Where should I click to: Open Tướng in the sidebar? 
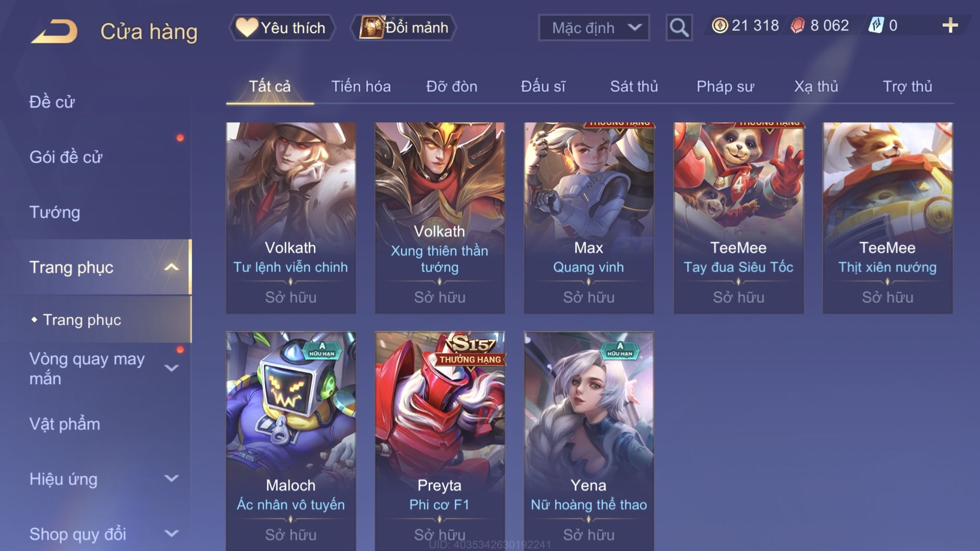click(55, 212)
